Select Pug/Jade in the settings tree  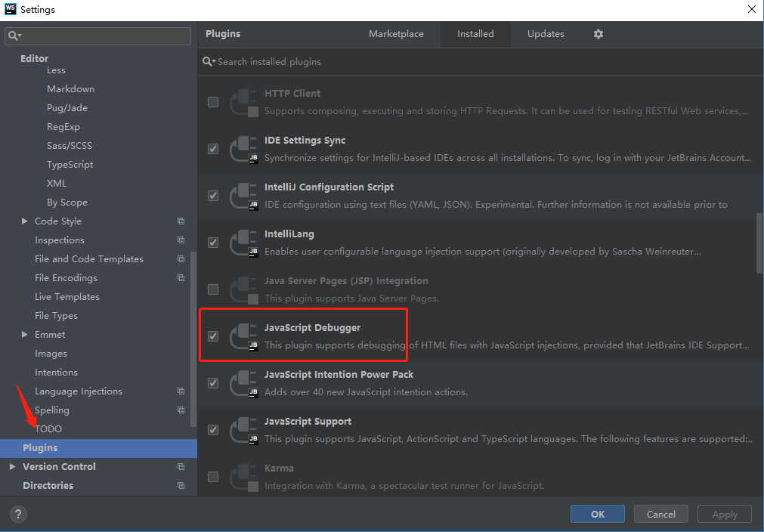[67, 107]
